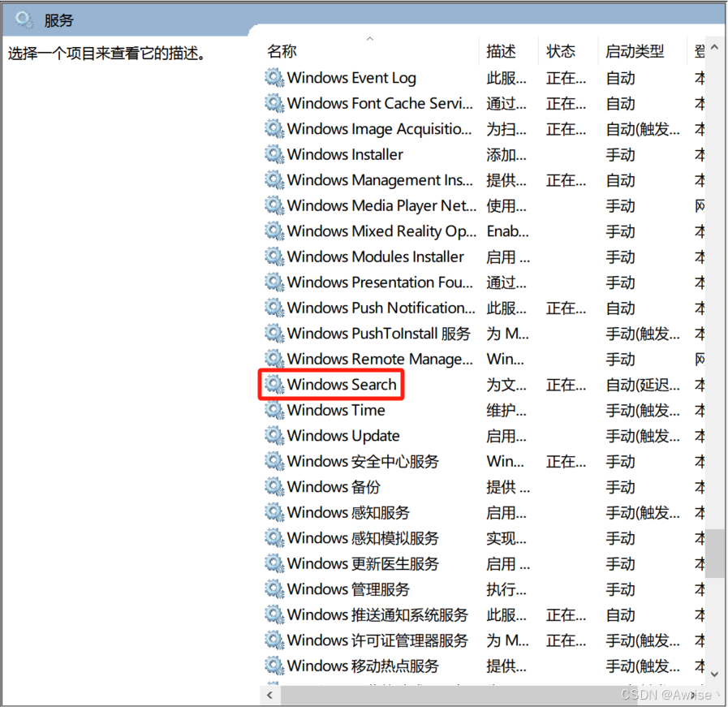Viewport: 728px width, 707px height.
Task: Click the gear icon of Windows Update
Action: [274, 435]
